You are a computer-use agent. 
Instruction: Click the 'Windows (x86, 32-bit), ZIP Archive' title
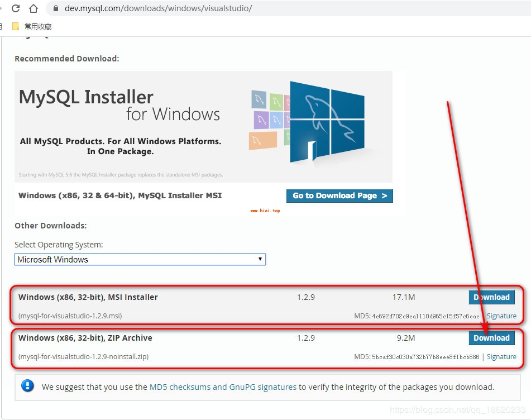point(85,338)
